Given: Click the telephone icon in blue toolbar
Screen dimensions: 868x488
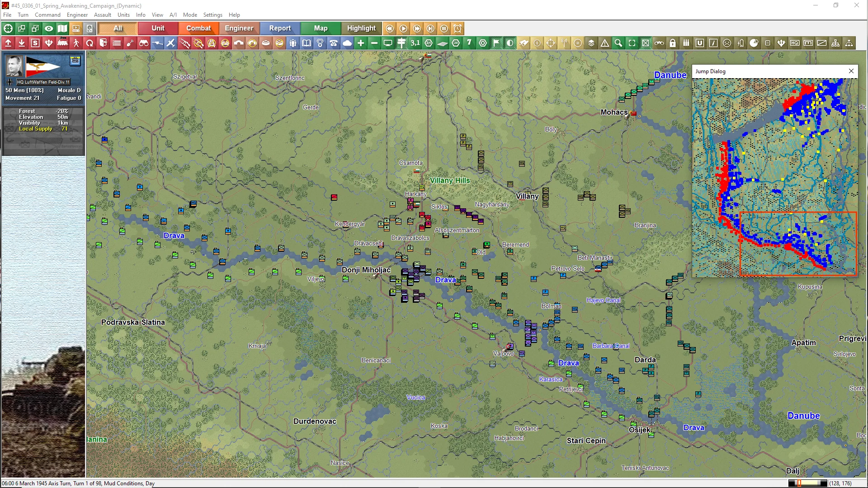Looking at the screenshot, I should pyautogui.click(x=334, y=43).
